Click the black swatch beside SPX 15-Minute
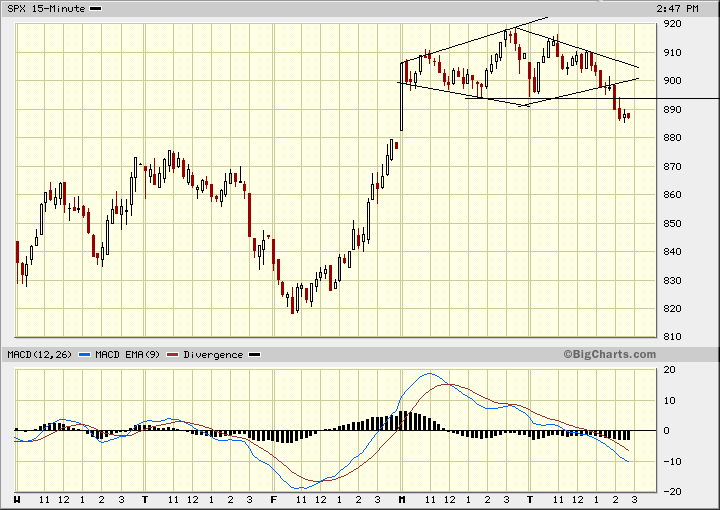 point(96,9)
